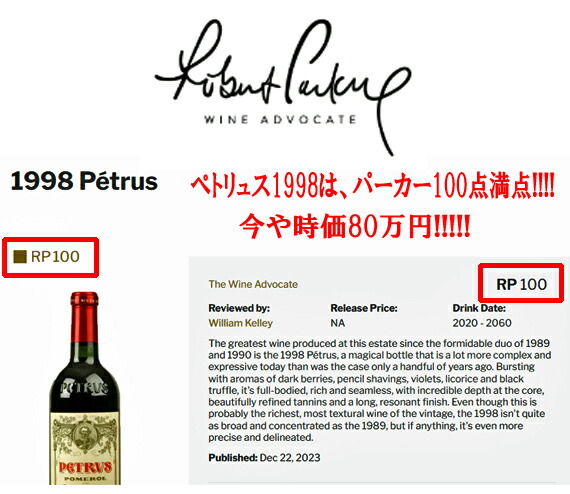Click the NA release price value

point(338,323)
